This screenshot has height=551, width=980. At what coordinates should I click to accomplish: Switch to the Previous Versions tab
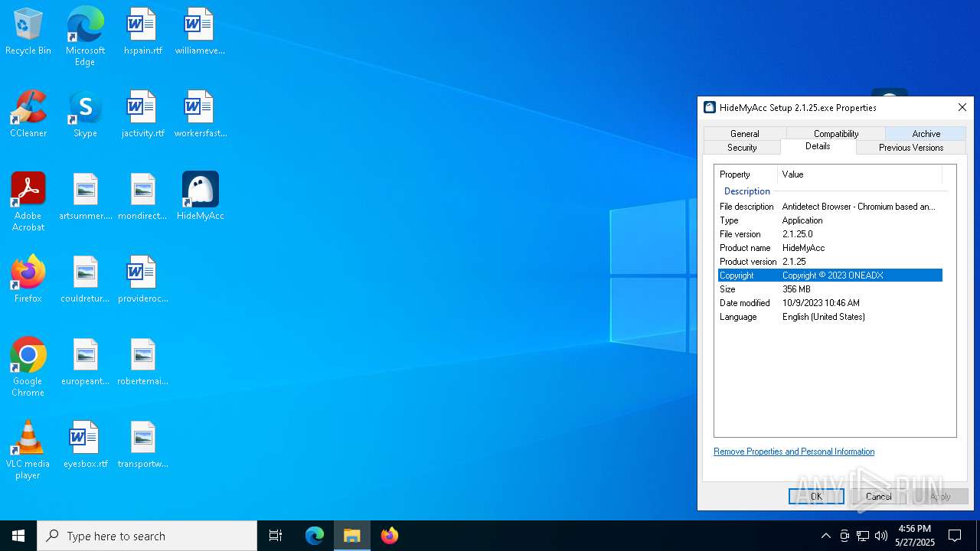coord(911,147)
